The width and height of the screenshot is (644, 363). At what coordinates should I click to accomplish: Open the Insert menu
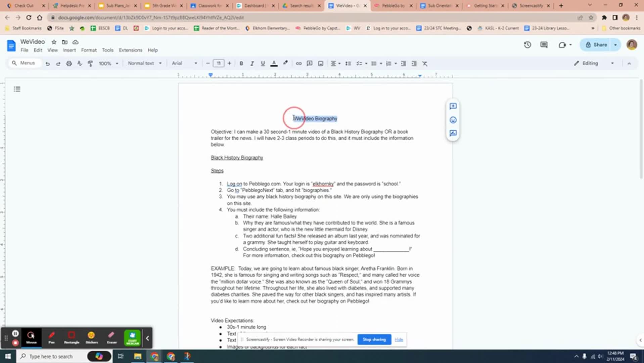(x=70, y=50)
